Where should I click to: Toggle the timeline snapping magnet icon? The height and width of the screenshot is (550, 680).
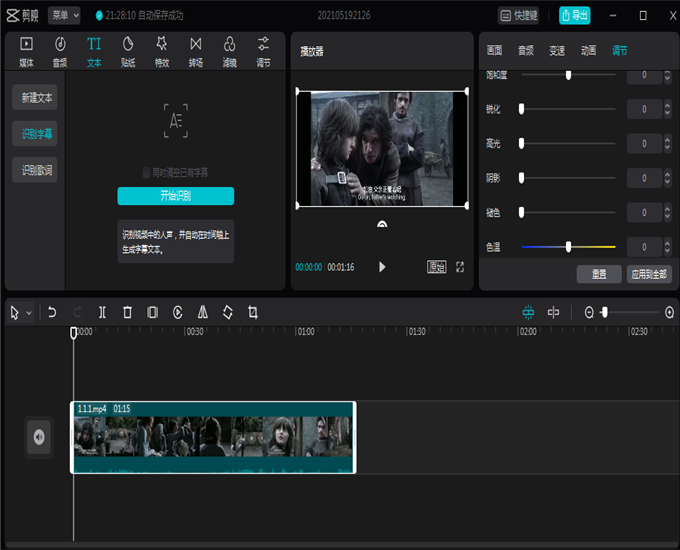click(528, 312)
